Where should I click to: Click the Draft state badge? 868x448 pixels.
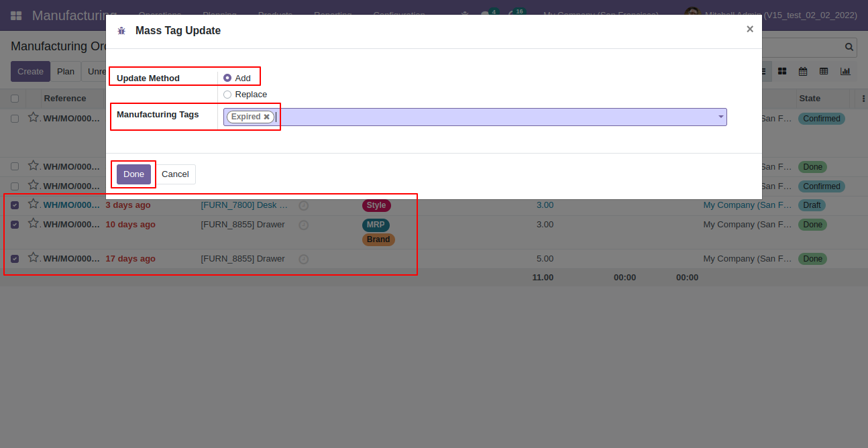tap(812, 205)
